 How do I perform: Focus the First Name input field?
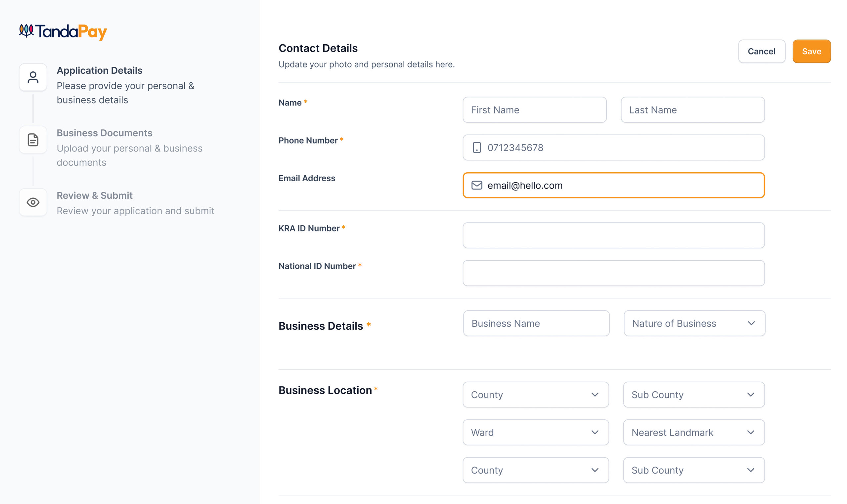[x=534, y=110]
